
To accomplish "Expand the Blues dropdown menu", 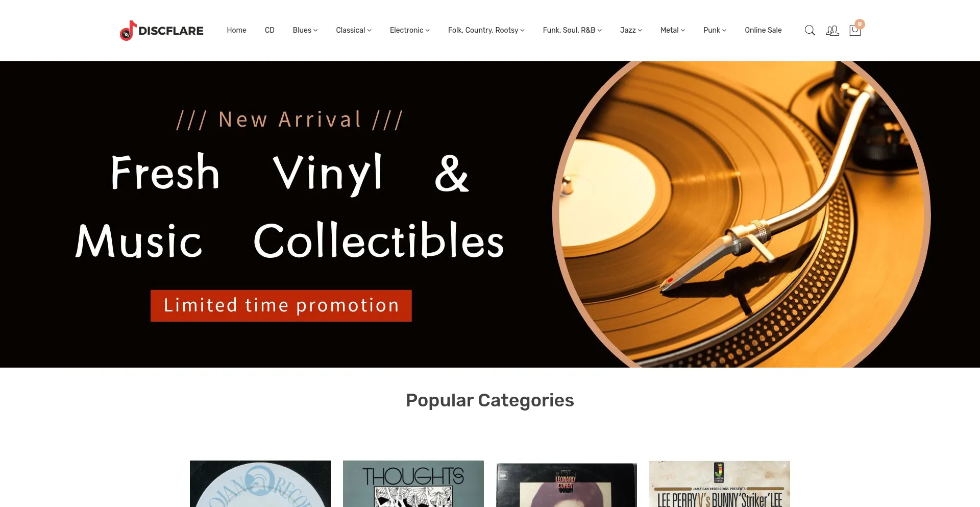I will pyautogui.click(x=305, y=30).
